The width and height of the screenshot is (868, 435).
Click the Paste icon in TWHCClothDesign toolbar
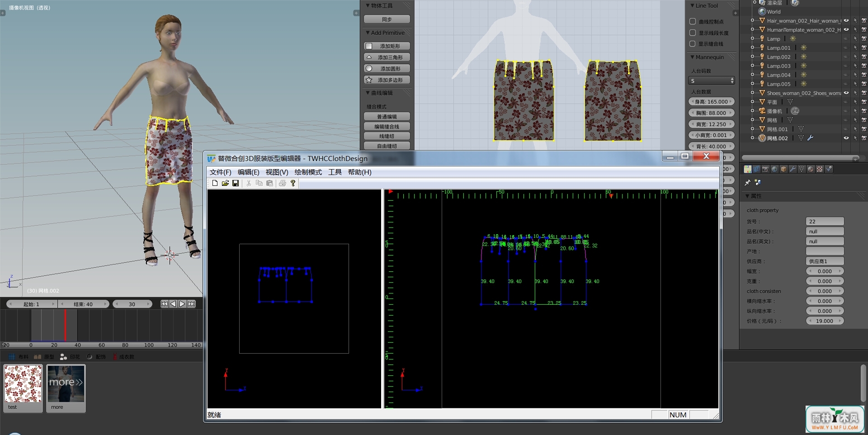click(269, 183)
